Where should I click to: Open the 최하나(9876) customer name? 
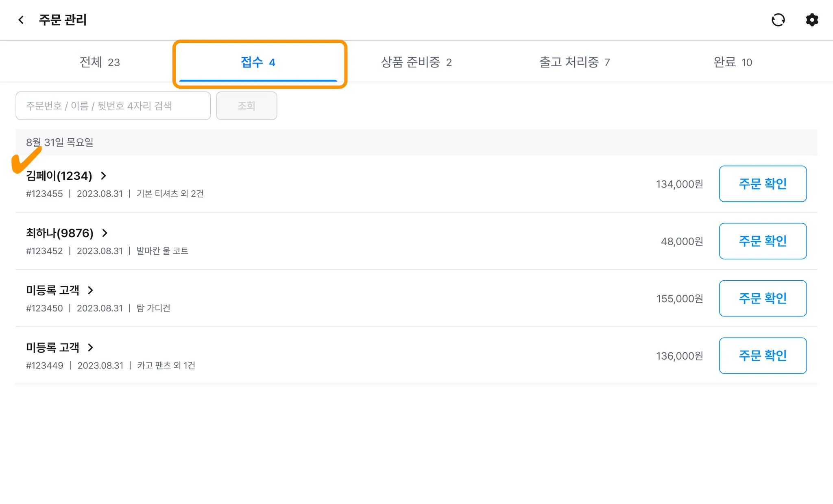(x=60, y=233)
